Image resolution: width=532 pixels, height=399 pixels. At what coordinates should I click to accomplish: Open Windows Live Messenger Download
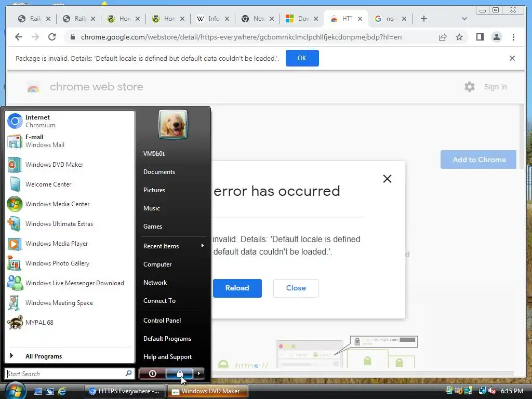click(x=70, y=283)
